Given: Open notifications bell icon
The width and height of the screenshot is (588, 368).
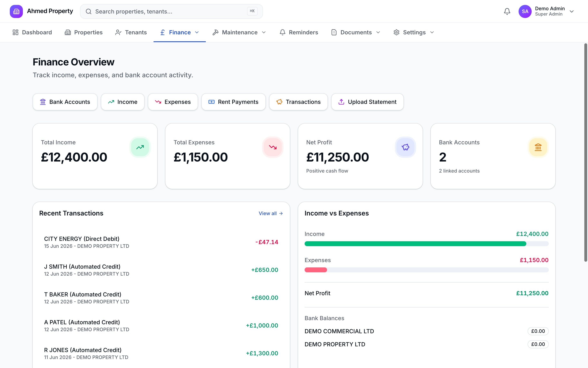Looking at the screenshot, I should click(x=507, y=11).
